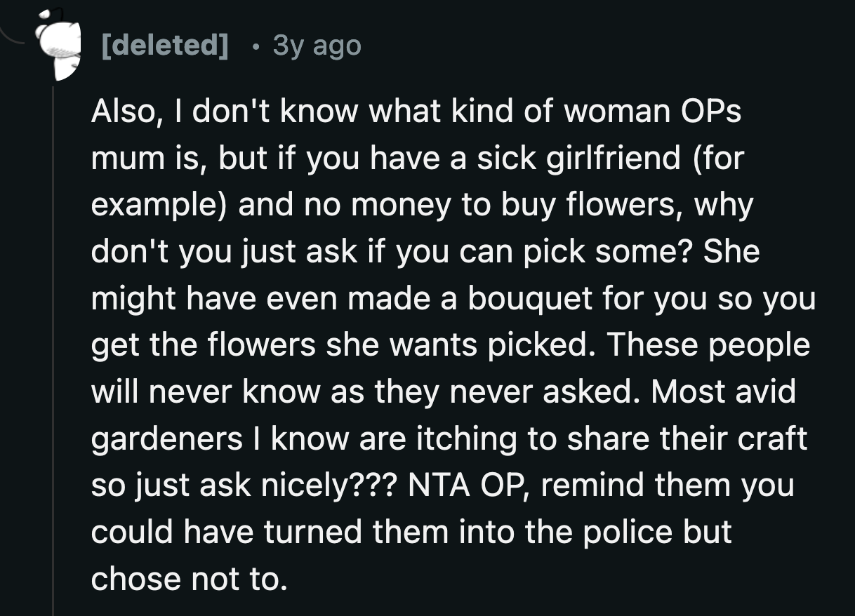
Task: Click 'Most avid' at end of line
Action: click(724, 391)
